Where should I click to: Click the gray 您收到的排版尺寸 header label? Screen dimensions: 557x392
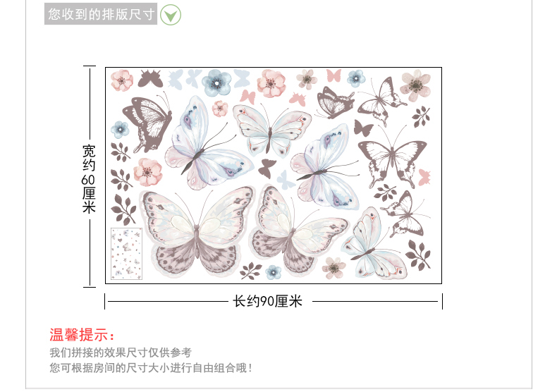[101, 14]
